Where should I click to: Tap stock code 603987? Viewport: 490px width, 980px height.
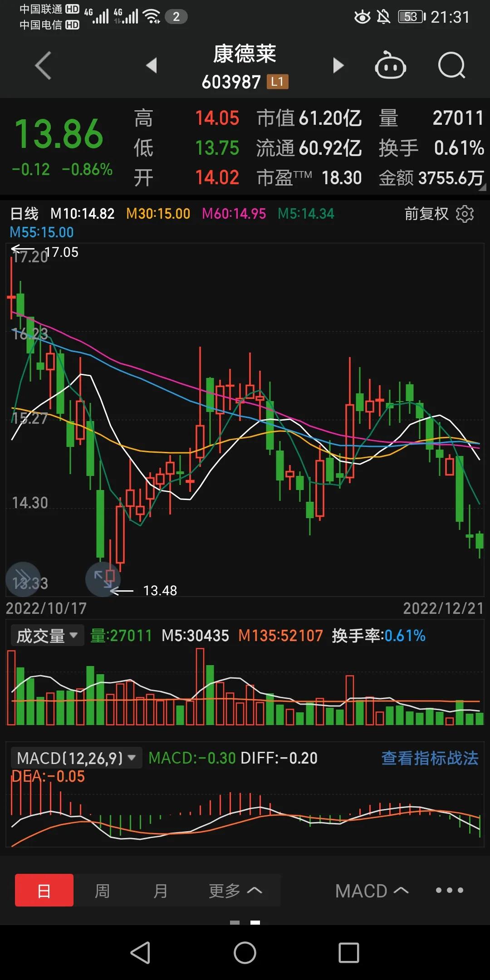point(231,82)
